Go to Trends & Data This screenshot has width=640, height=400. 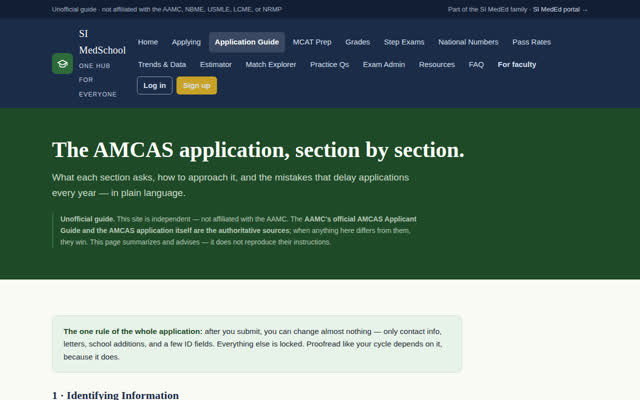coord(162,64)
